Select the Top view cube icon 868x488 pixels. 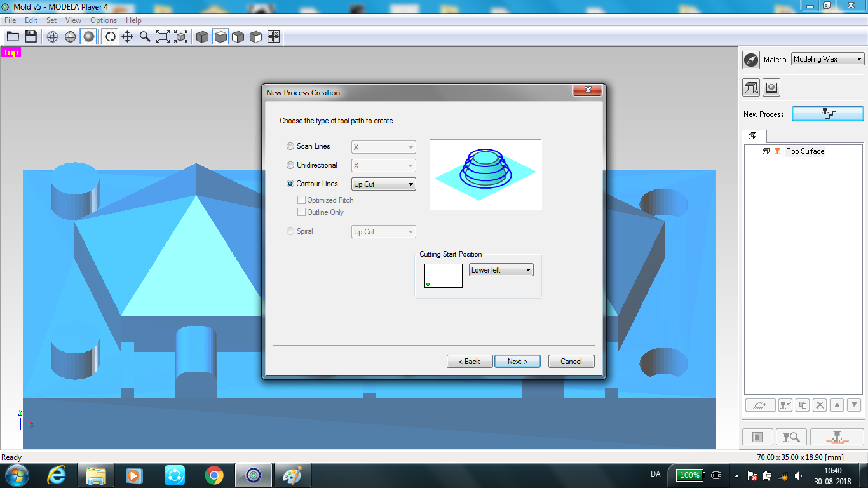(220, 37)
